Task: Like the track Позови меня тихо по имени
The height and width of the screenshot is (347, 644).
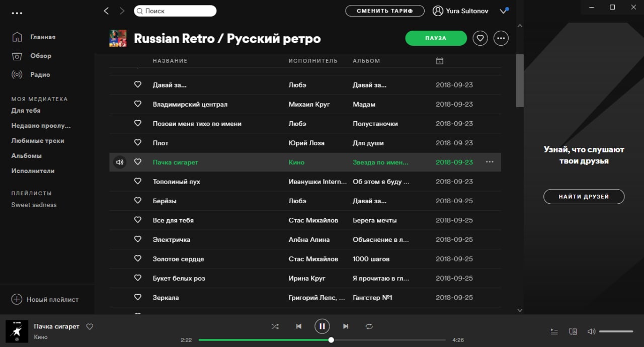Action: click(138, 123)
